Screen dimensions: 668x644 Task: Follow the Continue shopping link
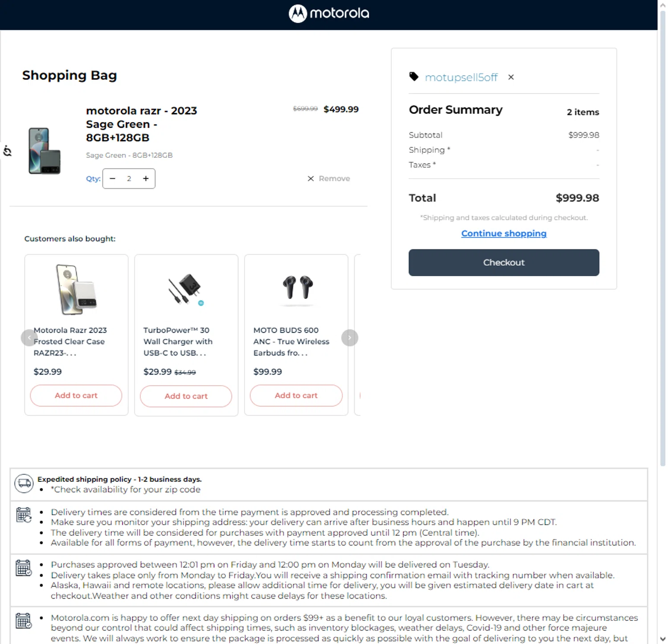(x=504, y=233)
